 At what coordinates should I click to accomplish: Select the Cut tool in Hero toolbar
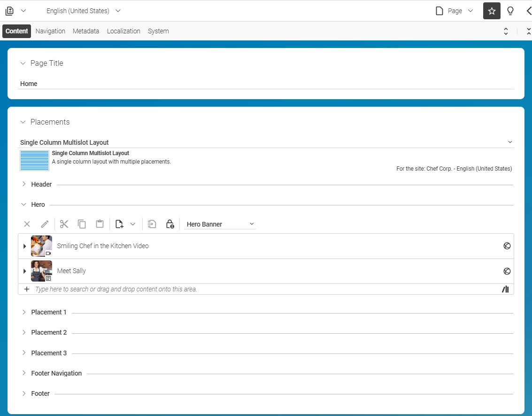coord(64,224)
